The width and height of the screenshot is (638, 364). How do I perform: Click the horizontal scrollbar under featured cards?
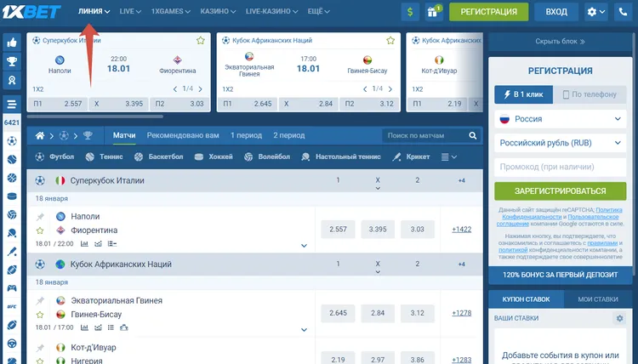click(95, 117)
